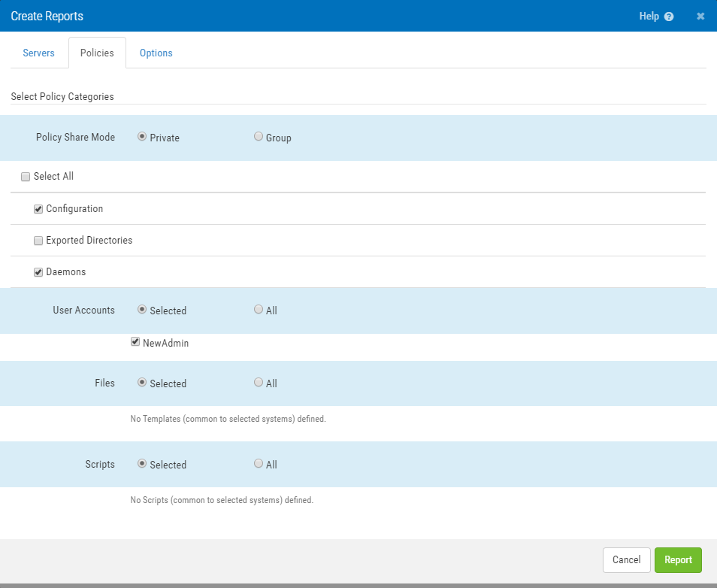Click the Create Reports title
The height and width of the screenshot is (588, 717).
[47, 17]
